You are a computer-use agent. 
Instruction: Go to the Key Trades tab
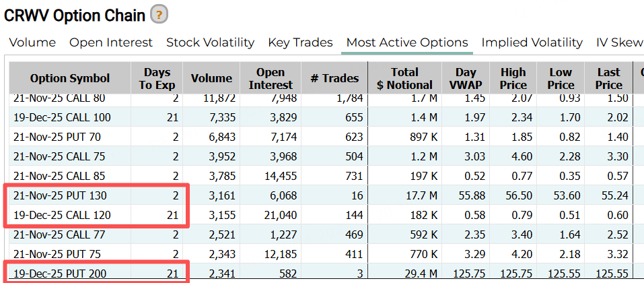pos(300,42)
